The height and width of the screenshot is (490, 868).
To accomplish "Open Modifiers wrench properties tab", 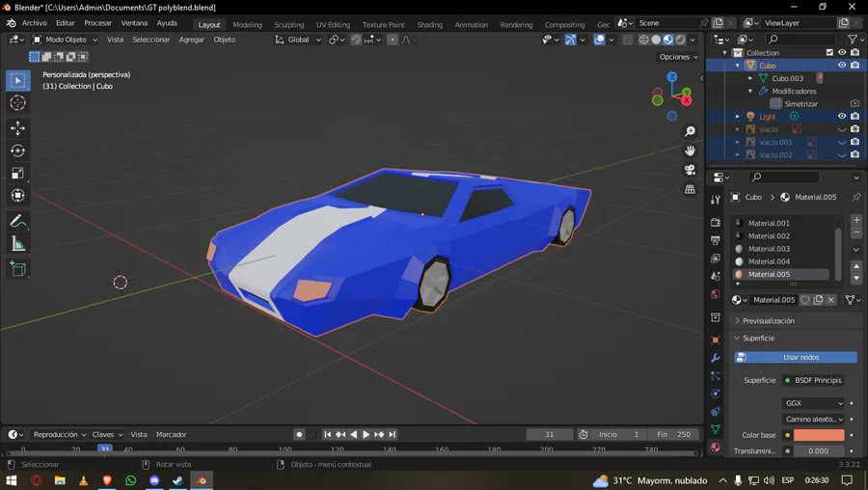I will click(716, 358).
